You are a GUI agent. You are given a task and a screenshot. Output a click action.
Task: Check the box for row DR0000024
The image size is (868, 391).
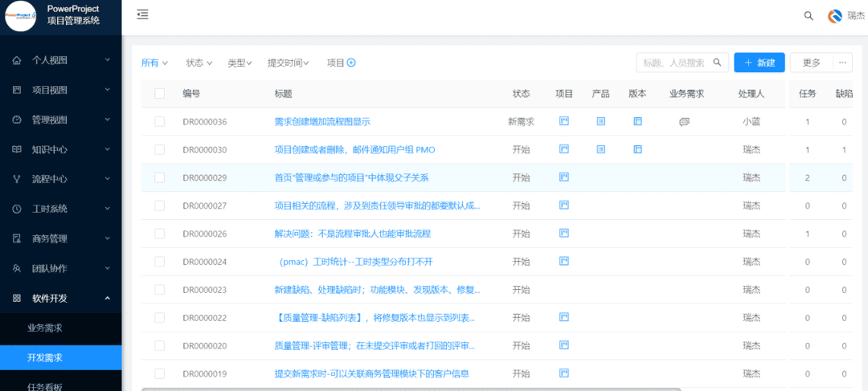(x=159, y=262)
